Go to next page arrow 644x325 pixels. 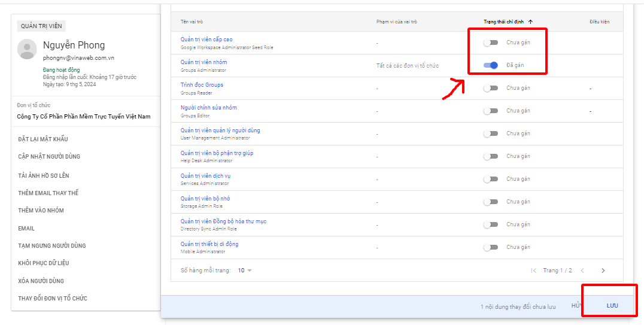(x=603, y=271)
